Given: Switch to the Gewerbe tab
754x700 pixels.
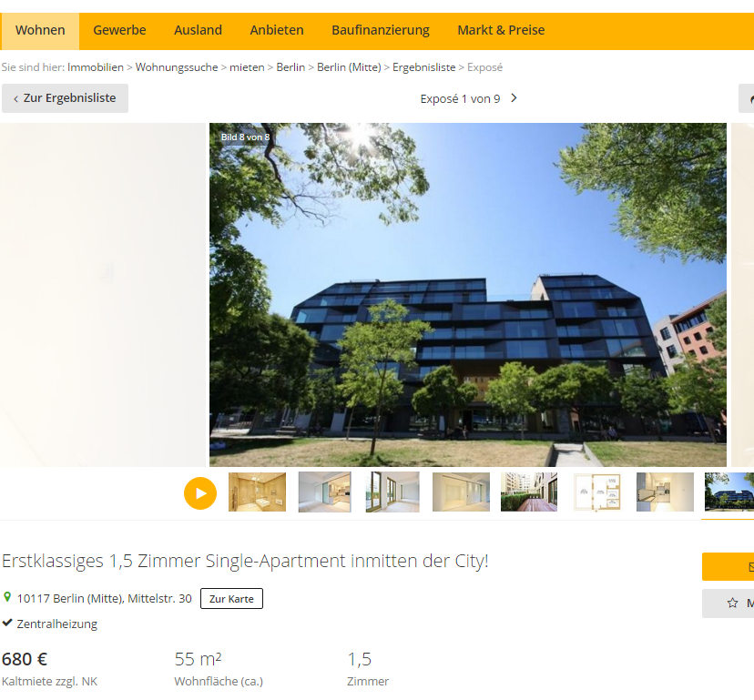Looking at the screenshot, I should tap(119, 31).
